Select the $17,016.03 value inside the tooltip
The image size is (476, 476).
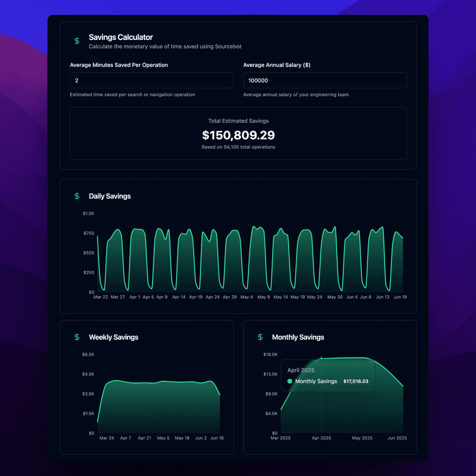click(x=355, y=381)
